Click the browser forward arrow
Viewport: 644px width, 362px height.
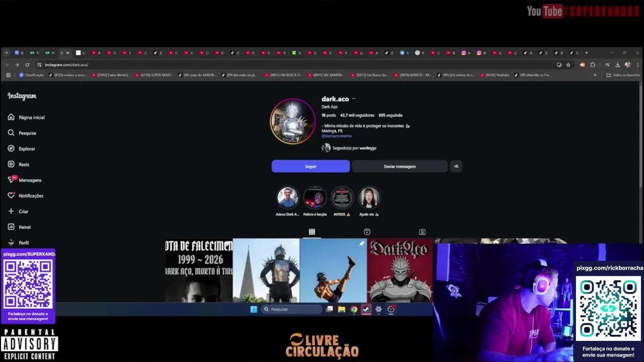click(x=17, y=65)
